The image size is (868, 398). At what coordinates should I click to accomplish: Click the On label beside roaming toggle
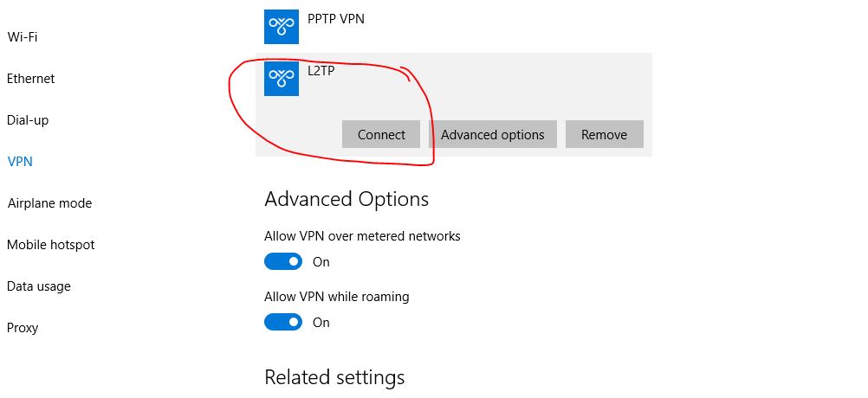tap(321, 322)
